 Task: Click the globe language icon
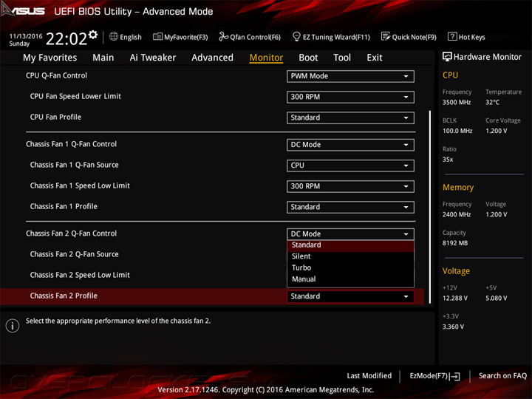(x=114, y=36)
